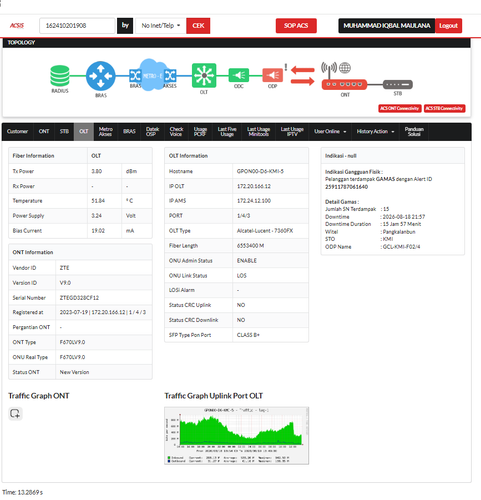Click the 'by' label next to search
The image size is (481, 500).
point(125,26)
